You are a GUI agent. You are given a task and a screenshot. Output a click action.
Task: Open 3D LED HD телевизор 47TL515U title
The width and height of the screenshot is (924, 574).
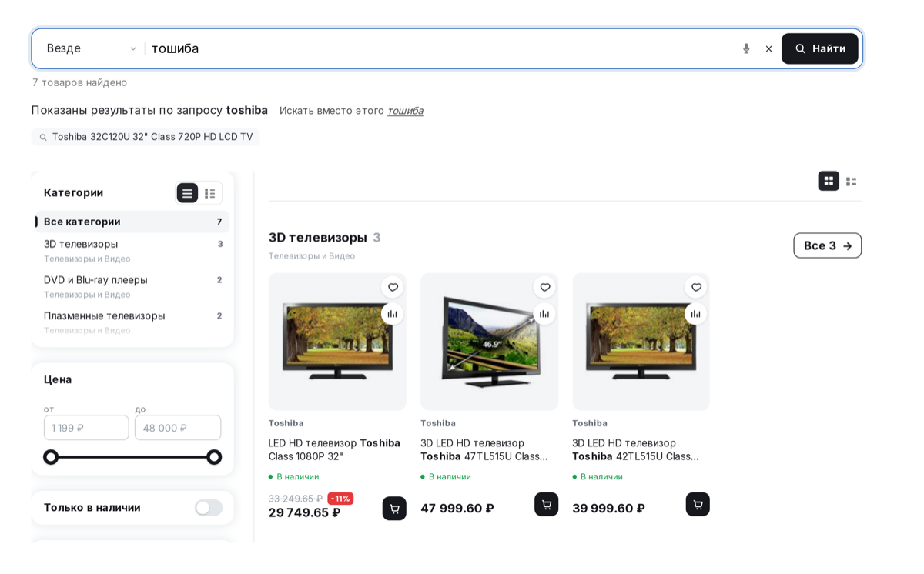tap(484, 449)
